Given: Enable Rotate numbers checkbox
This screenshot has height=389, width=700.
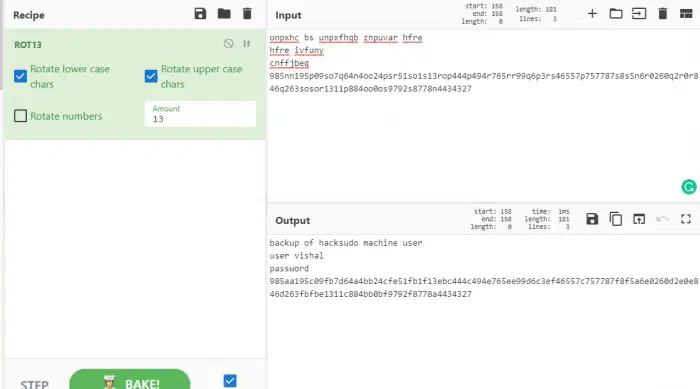Looking at the screenshot, I should click(20, 116).
